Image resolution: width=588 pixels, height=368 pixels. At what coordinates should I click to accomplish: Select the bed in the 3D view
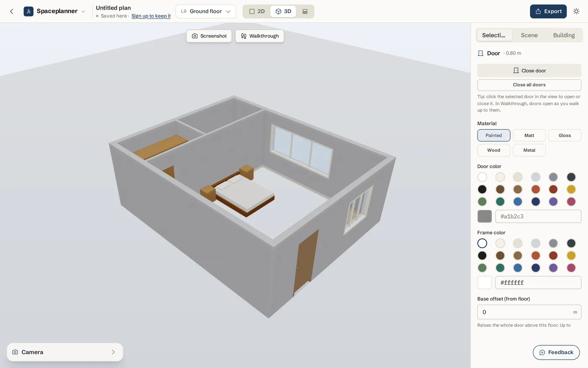pyautogui.click(x=244, y=195)
